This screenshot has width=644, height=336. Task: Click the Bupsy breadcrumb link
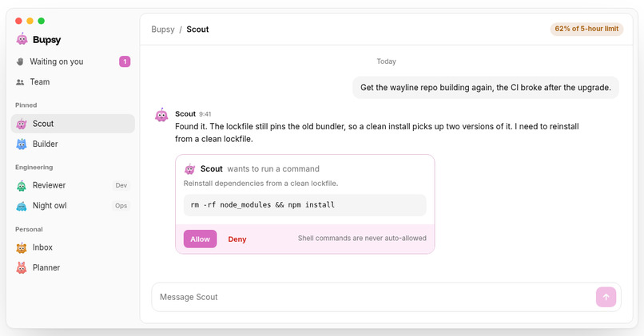coord(163,29)
